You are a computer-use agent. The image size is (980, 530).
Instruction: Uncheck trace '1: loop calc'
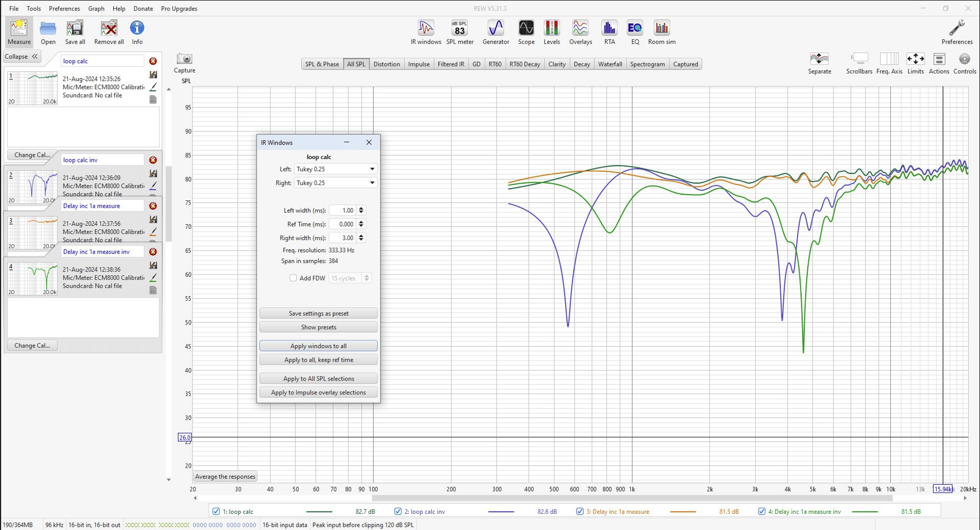216,511
